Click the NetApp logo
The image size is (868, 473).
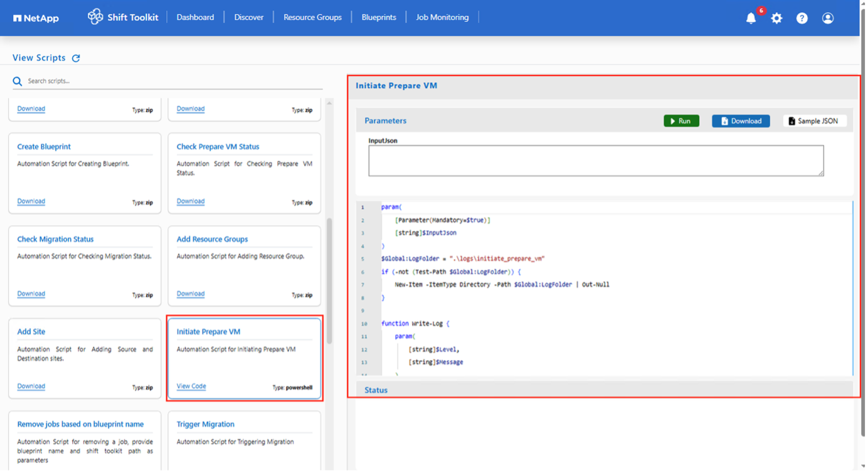click(36, 18)
